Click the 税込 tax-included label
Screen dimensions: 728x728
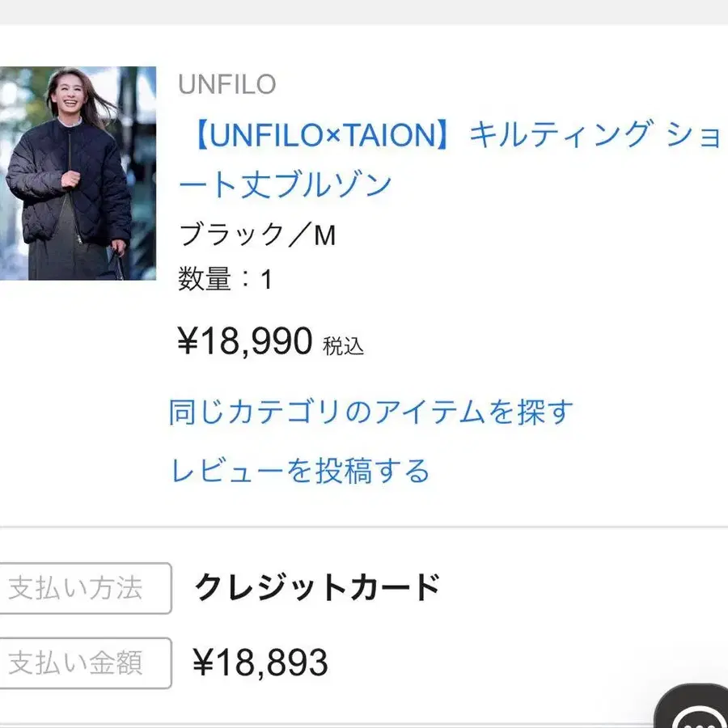[x=344, y=346]
